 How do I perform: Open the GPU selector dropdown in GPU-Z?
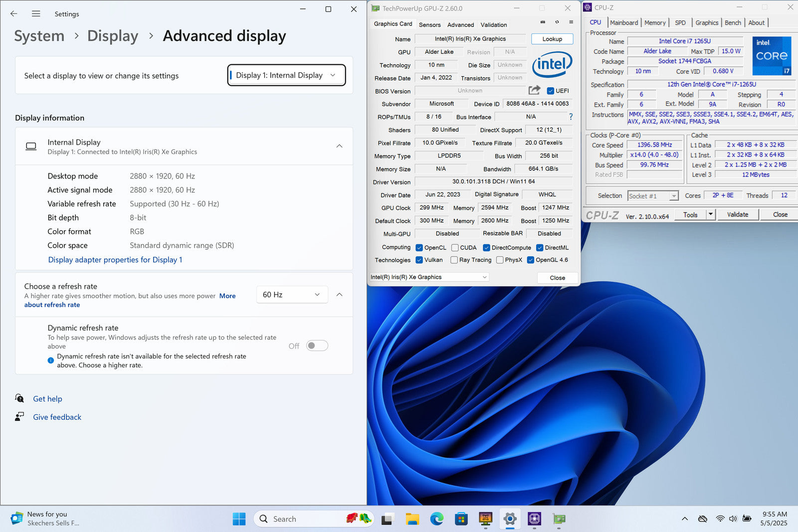[428, 277]
